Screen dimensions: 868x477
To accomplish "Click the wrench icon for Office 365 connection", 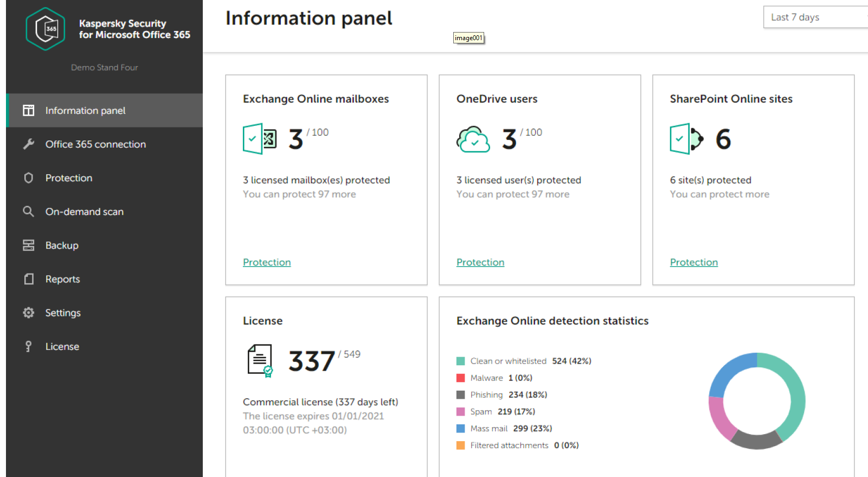I will pos(29,144).
